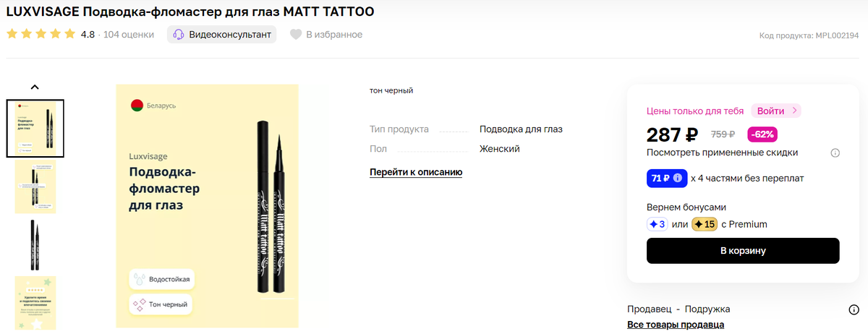Click the info icon inside 71 ₽ badge
Screen dimensions: 868x334
click(678, 178)
